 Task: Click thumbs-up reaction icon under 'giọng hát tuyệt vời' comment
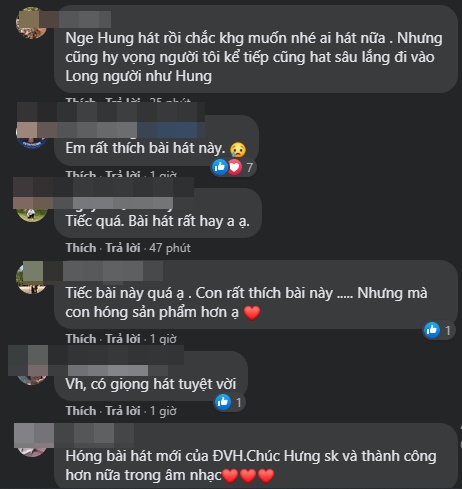click(223, 402)
